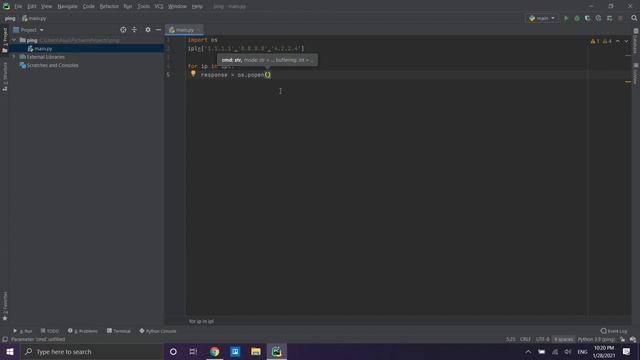Open the Help menu
Screen dimensions: 640x360
click(x=197, y=7)
